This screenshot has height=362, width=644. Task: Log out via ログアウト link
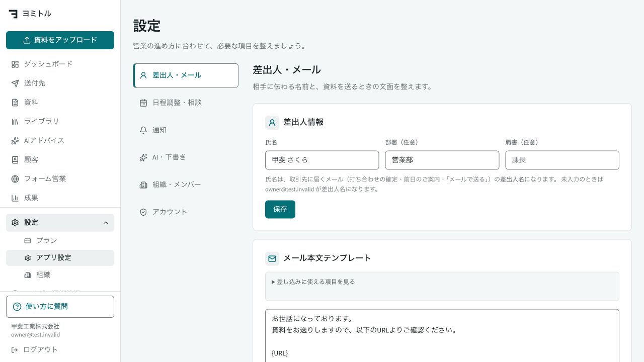(x=34, y=350)
